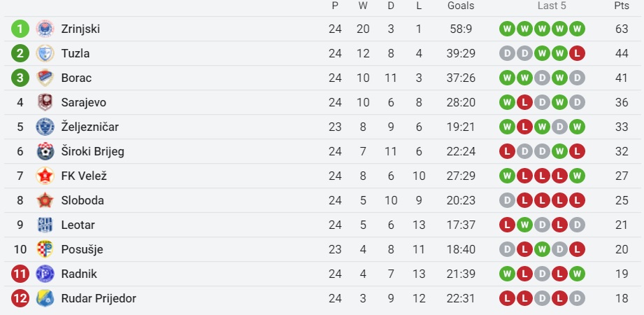Click the Sarajevo team badge
The width and height of the screenshot is (644, 315).
tap(45, 102)
